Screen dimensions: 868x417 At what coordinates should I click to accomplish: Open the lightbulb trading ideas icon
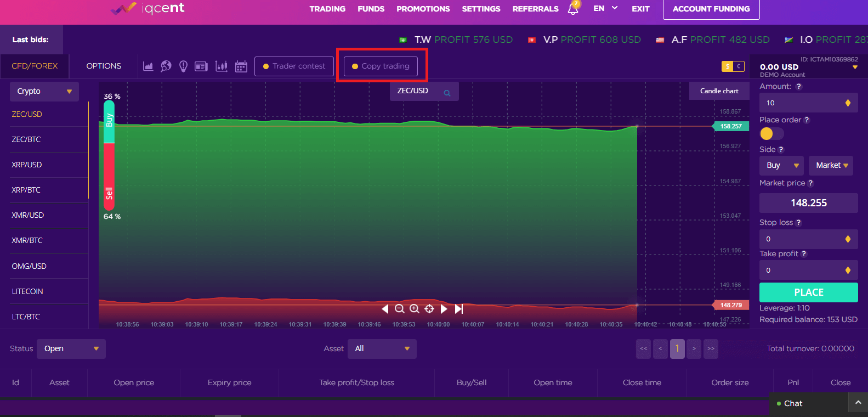(x=184, y=66)
